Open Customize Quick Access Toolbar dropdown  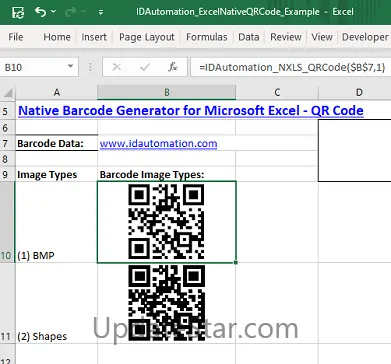[x=101, y=12]
